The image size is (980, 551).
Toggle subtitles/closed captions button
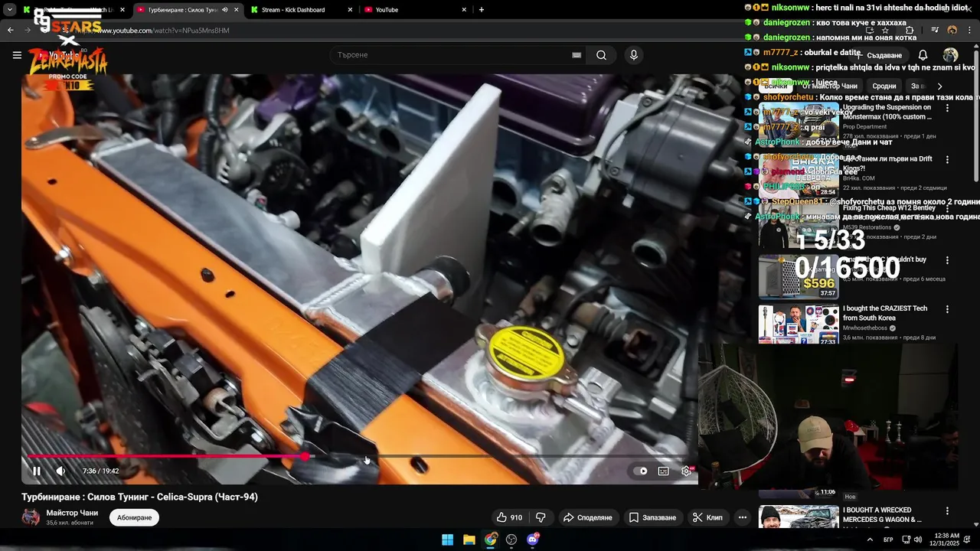[663, 471]
